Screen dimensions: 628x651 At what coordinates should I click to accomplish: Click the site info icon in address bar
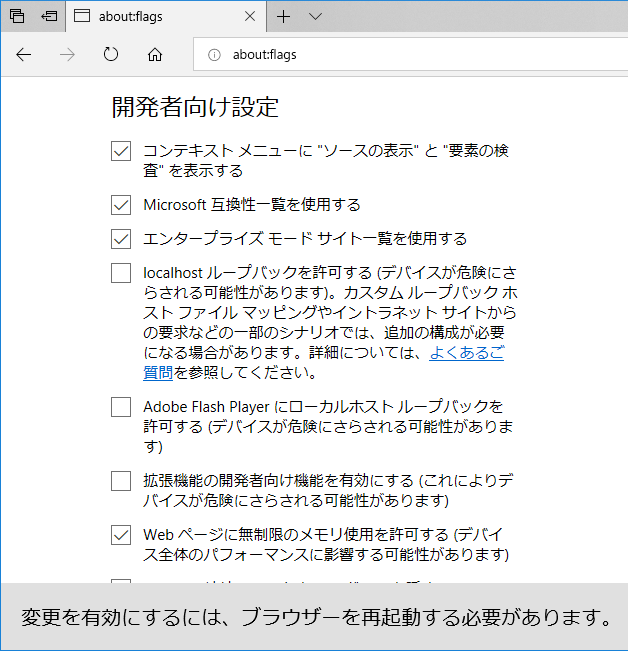click(x=213, y=55)
